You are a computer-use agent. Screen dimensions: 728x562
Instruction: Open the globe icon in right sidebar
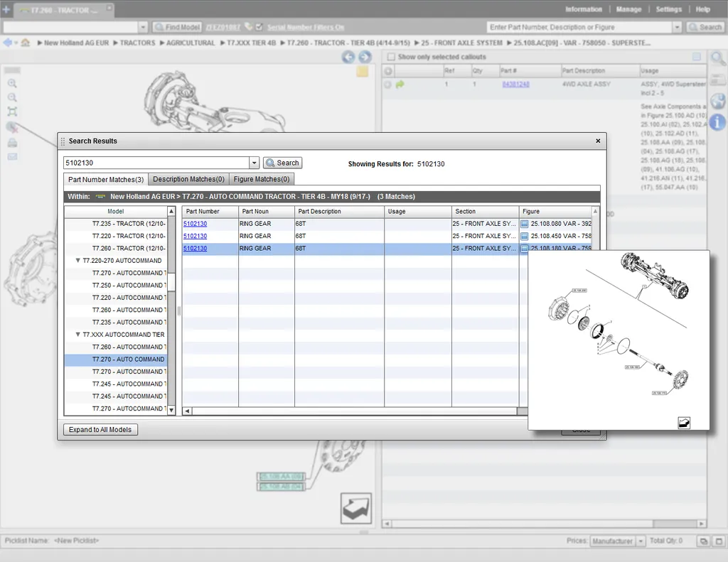(x=718, y=101)
